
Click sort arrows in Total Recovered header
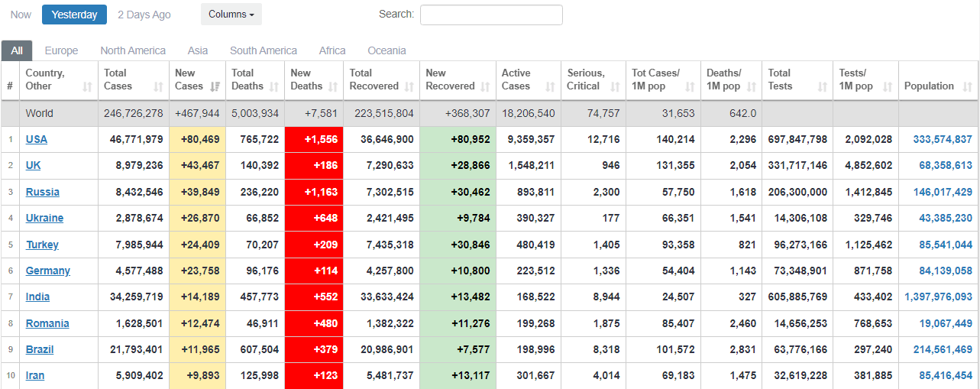[x=409, y=87]
